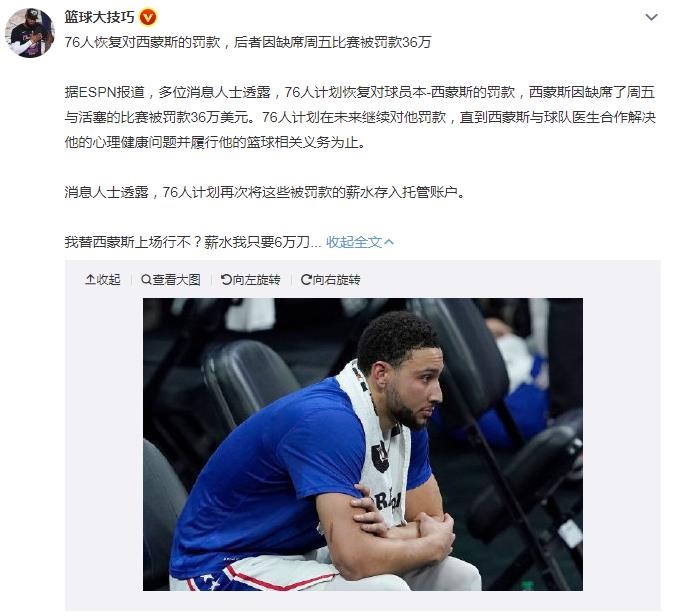Open the post options chevron menu
This screenshot has height=616, width=675.
tap(651, 17)
